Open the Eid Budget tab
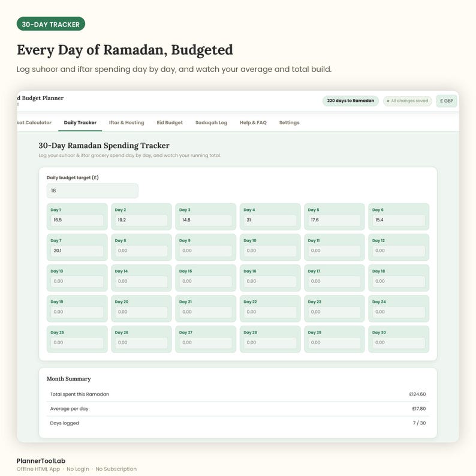The width and height of the screenshot is (476, 476). [x=170, y=123]
